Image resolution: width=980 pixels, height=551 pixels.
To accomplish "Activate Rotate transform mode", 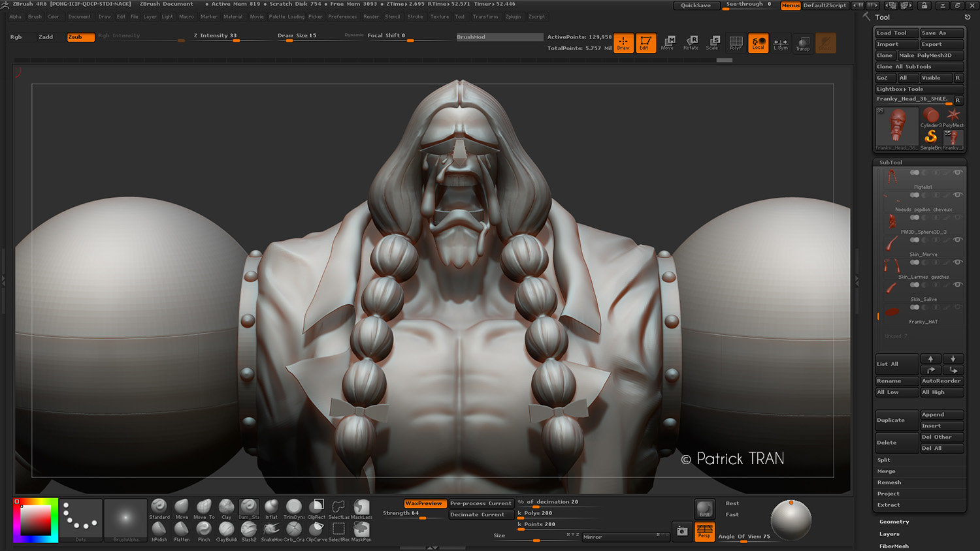I will point(691,43).
